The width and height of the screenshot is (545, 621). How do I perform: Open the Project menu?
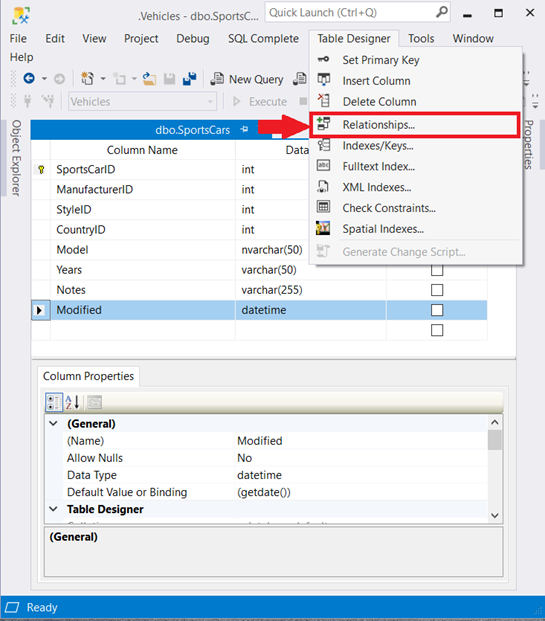coord(141,38)
